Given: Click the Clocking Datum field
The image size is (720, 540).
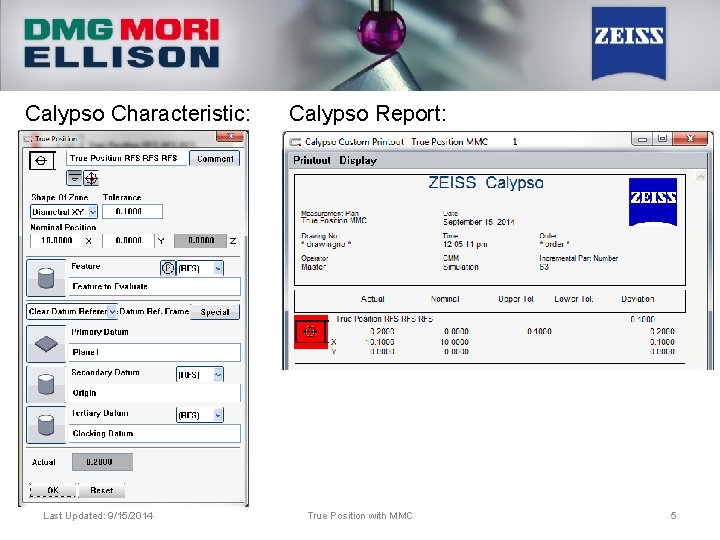Looking at the screenshot, I should [x=154, y=433].
